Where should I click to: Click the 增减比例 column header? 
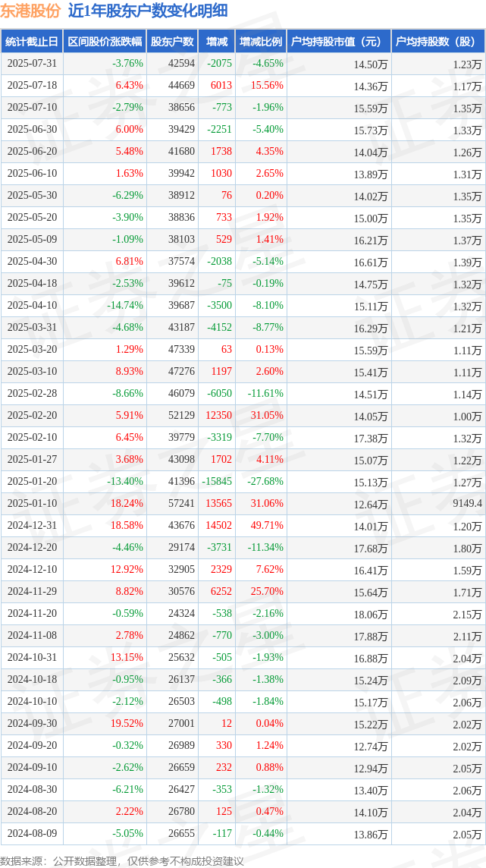[x=260, y=42]
